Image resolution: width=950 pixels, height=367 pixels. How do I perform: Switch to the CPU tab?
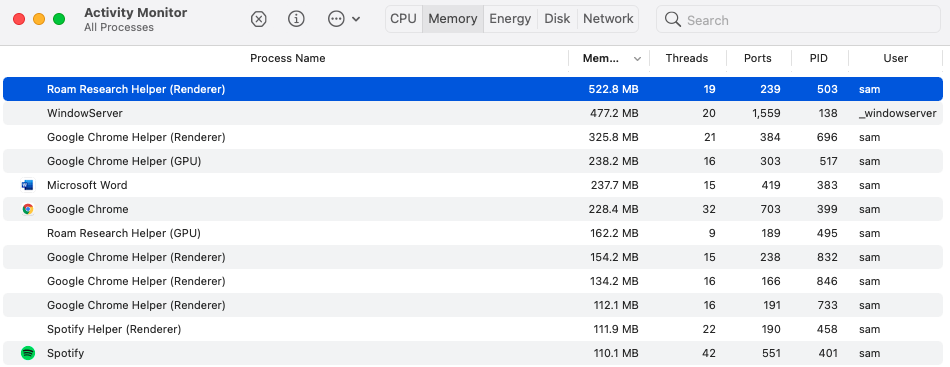pyautogui.click(x=404, y=19)
